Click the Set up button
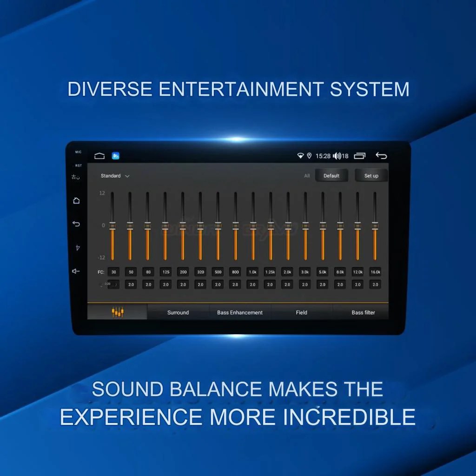 [371, 176]
